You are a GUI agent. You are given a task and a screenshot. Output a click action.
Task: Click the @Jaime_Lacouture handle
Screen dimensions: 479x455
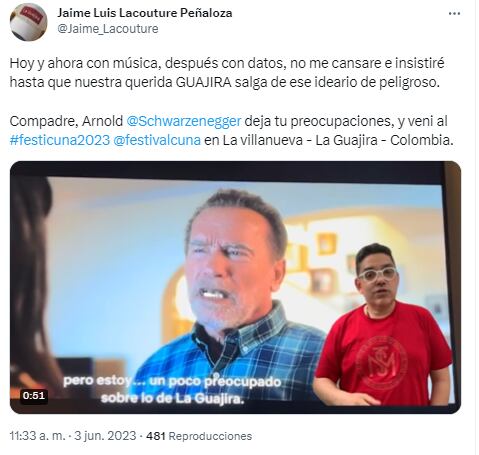tap(108, 29)
